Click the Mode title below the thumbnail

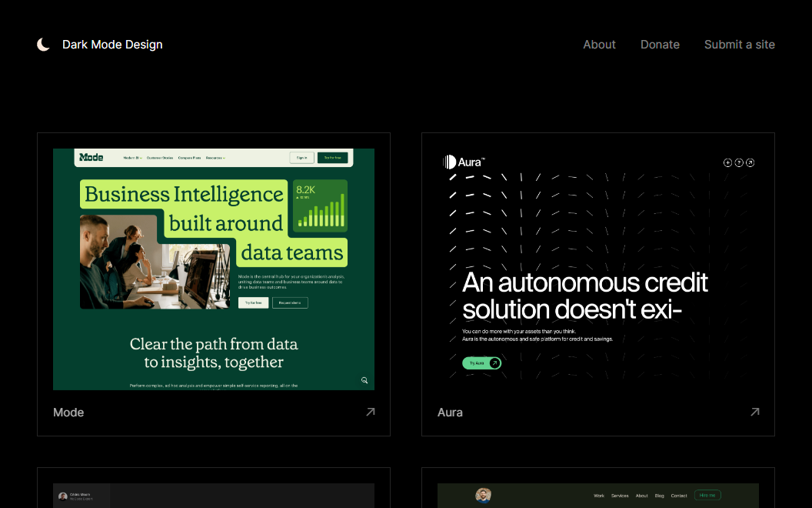click(68, 413)
